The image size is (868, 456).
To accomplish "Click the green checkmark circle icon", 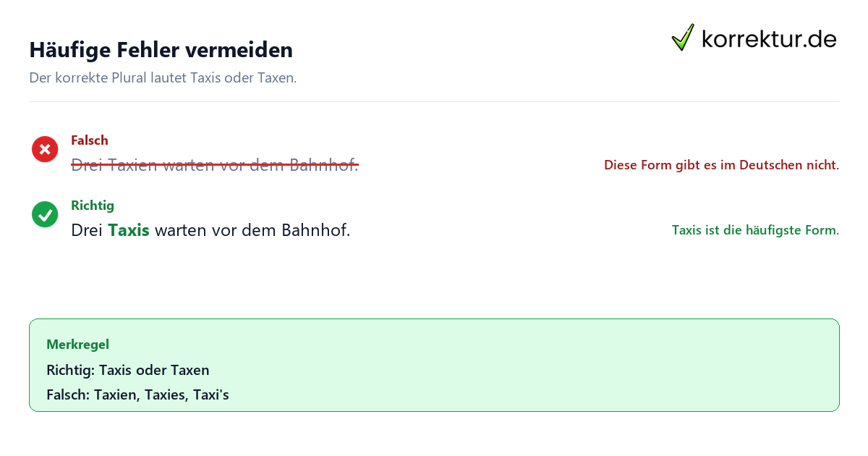I will (x=45, y=214).
